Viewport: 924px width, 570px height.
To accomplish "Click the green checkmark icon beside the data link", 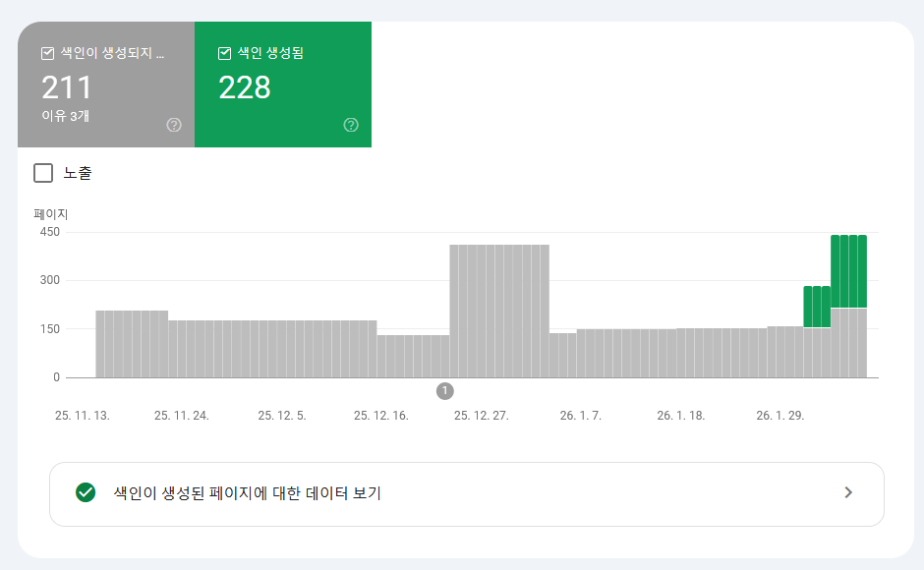I will [x=86, y=492].
